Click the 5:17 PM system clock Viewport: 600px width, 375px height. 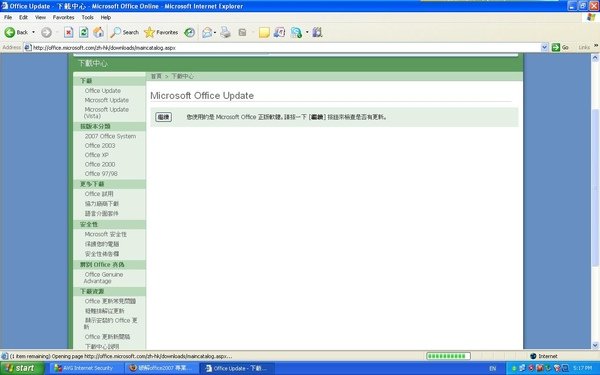[x=582, y=368]
